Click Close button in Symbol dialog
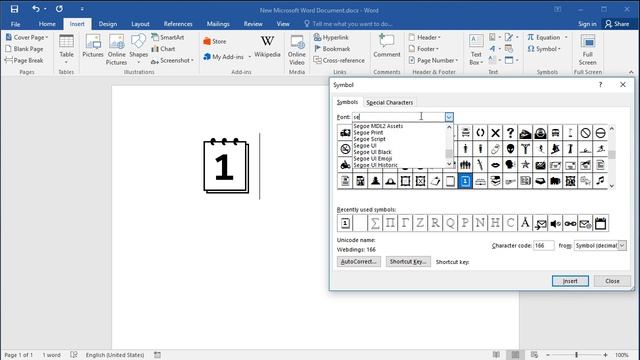The height and width of the screenshot is (360, 640). (612, 281)
